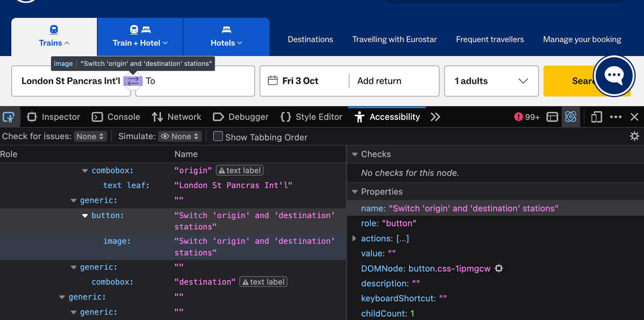This screenshot has height=320, width=644.
Task: Open the React devtools atom icon
Action: point(571,117)
